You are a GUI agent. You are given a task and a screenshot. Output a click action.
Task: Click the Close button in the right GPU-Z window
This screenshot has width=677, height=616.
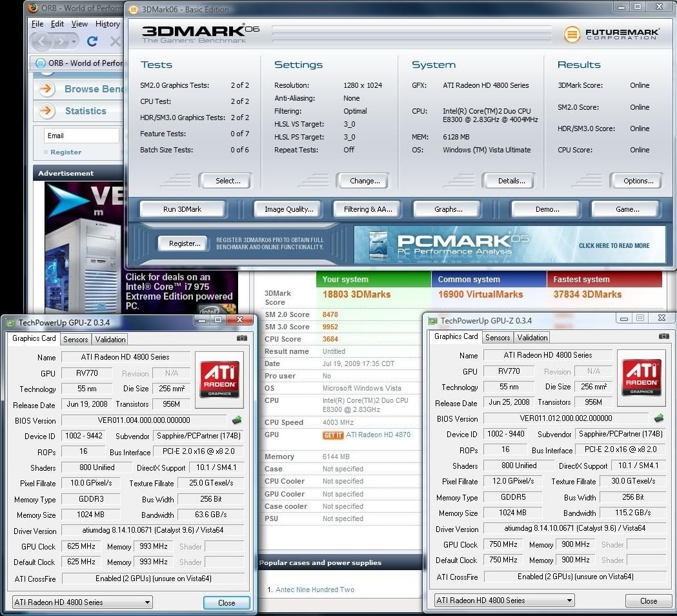[649, 601]
